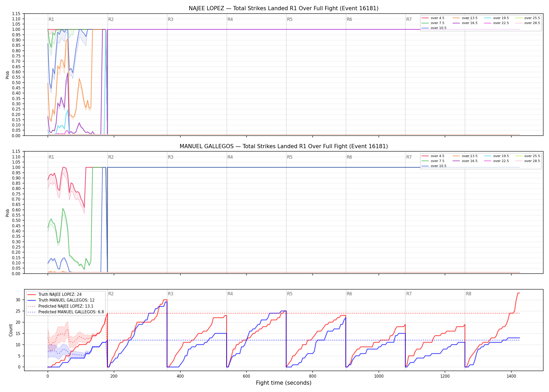Screen dimensions: 549x392
Task: Click the 1200 tick on time axis
Action: [x=445, y=376]
